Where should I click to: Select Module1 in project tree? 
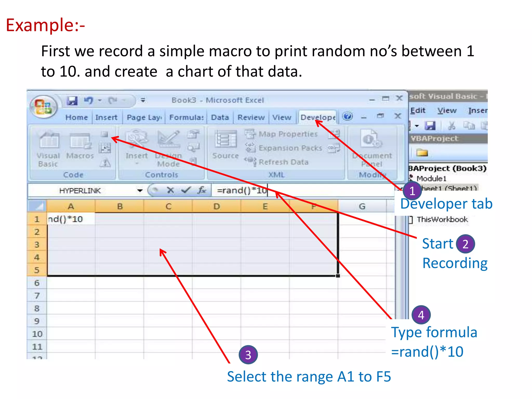[431, 178]
